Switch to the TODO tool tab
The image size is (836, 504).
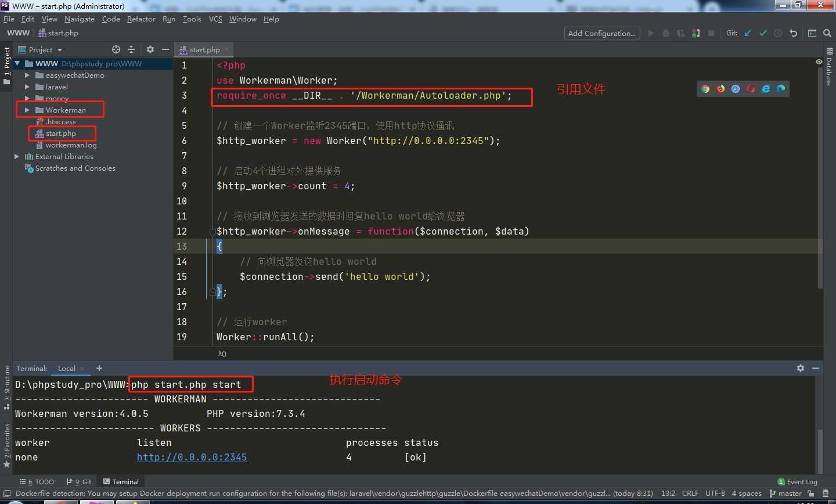37,482
